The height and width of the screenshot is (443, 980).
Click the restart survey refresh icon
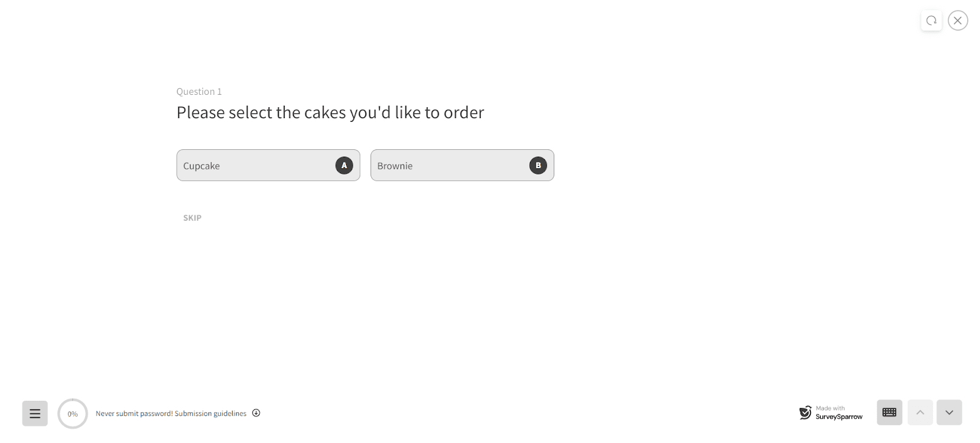tap(931, 21)
